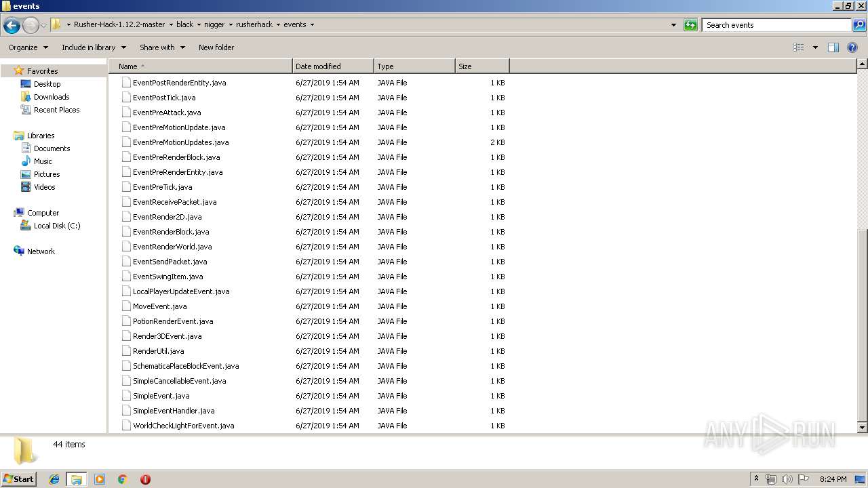Click the network tray icon
The image size is (868, 488).
pyautogui.click(x=771, y=479)
